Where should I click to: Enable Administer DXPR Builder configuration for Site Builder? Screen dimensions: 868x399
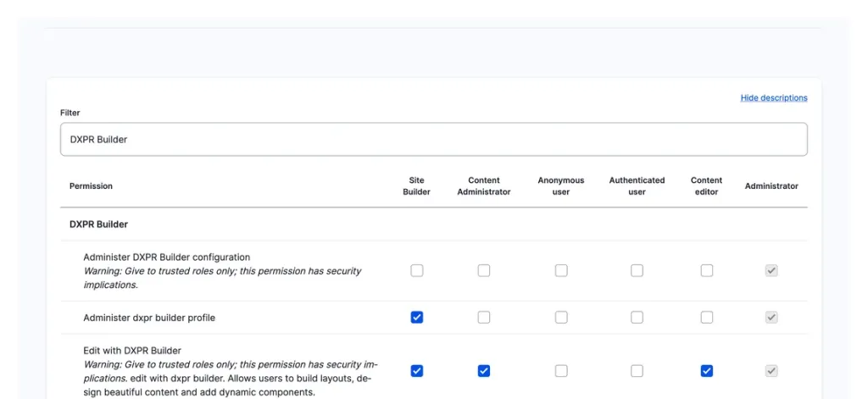(x=417, y=270)
